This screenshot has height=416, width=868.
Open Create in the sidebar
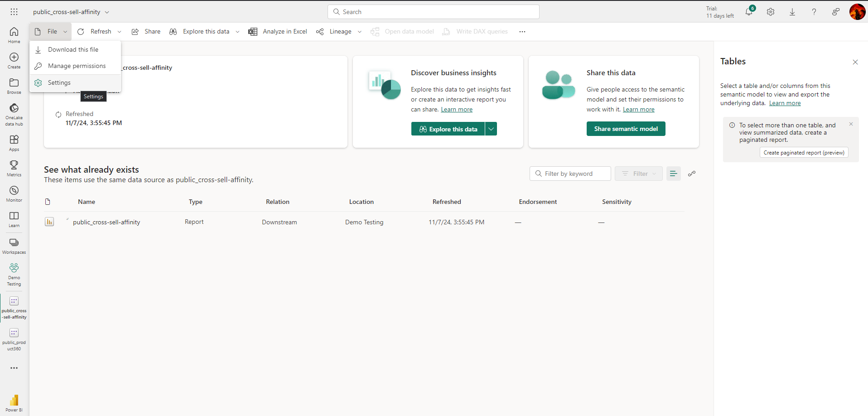14,60
